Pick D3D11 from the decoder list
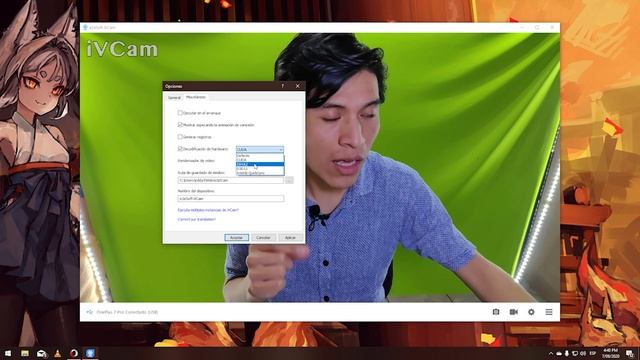 [x=260, y=169]
